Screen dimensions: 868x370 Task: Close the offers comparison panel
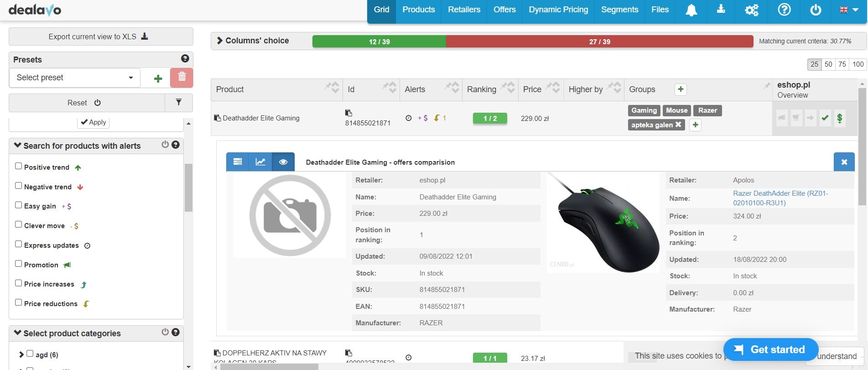pos(844,162)
